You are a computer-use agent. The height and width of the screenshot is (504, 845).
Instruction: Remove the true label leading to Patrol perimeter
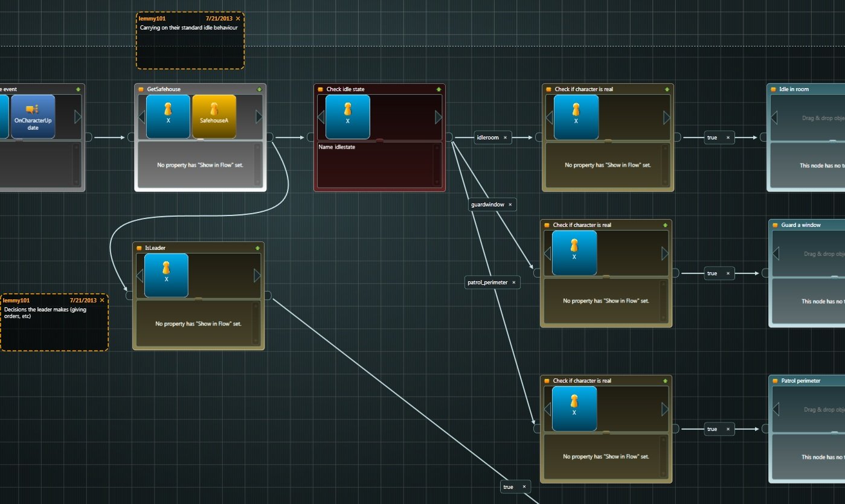pyautogui.click(x=728, y=429)
